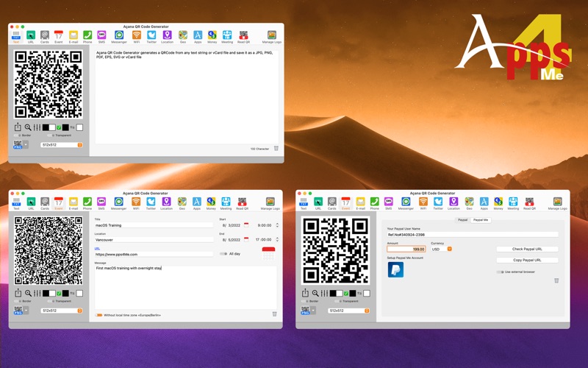Open the 512x512 size dropdown in the Event window

(62, 311)
